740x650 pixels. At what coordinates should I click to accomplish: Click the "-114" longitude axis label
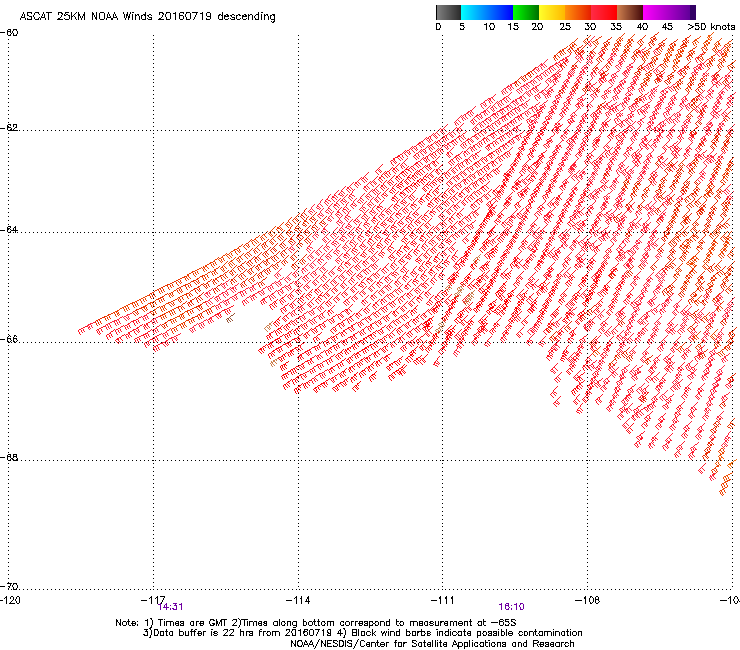pos(298,600)
